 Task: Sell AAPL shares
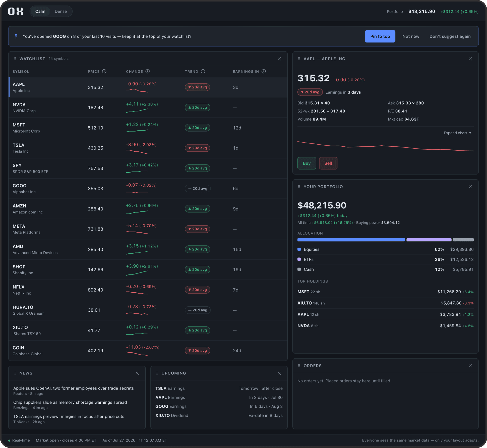pyautogui.click(x=328, y=163)
